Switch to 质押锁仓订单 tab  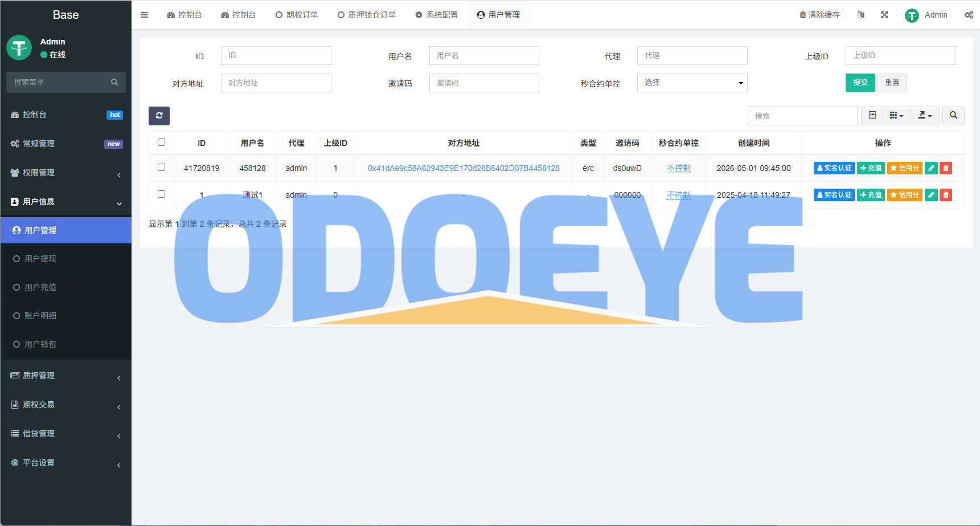(x=367, y=15)
